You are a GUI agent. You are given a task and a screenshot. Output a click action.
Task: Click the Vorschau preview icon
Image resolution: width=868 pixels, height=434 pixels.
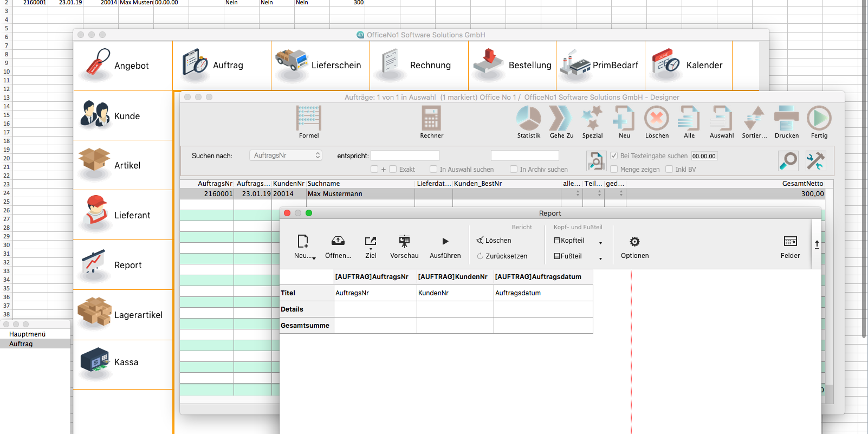click(x=404, y=247)
